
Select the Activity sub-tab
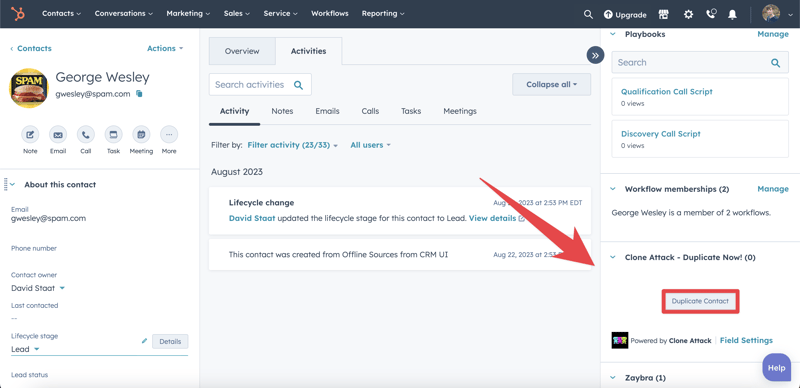234,111
